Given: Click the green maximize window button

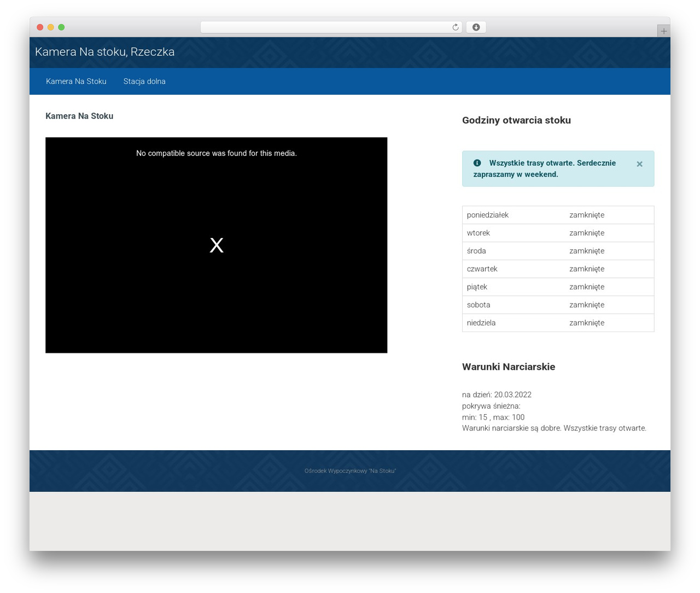Looking at the screenshot, I should pos(61,27).
